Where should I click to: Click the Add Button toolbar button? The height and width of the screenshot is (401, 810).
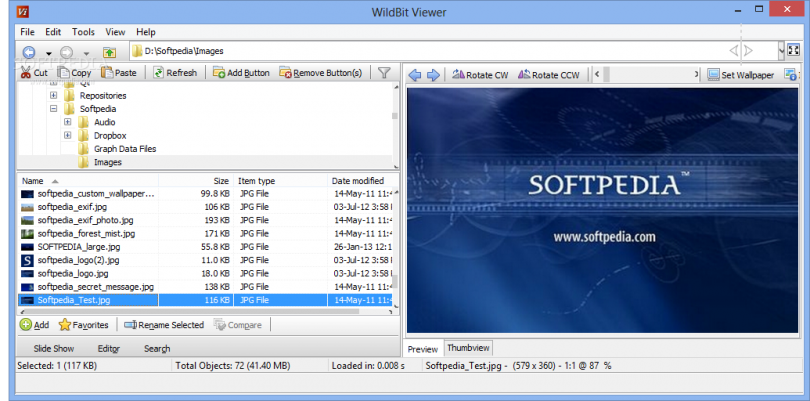coord(241,73)
